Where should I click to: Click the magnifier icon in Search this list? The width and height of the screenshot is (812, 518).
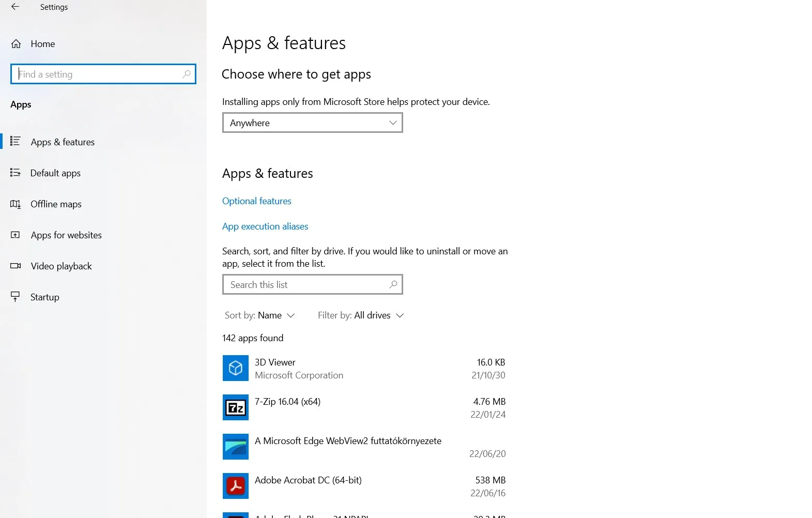click(x=393, y=284)
